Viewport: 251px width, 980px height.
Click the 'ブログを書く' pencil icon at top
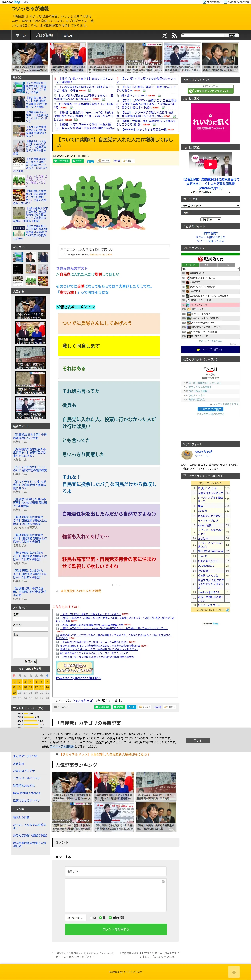pyautogui.click(x=204, y=2)
